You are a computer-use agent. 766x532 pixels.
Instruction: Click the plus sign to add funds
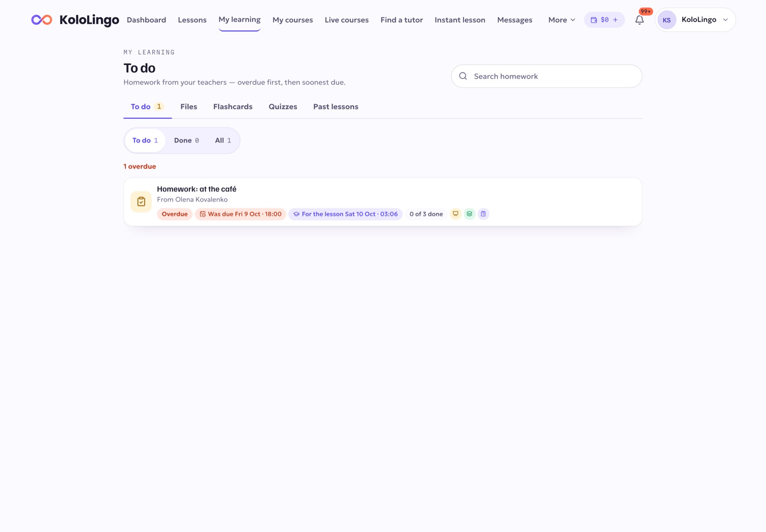[616, 20]
